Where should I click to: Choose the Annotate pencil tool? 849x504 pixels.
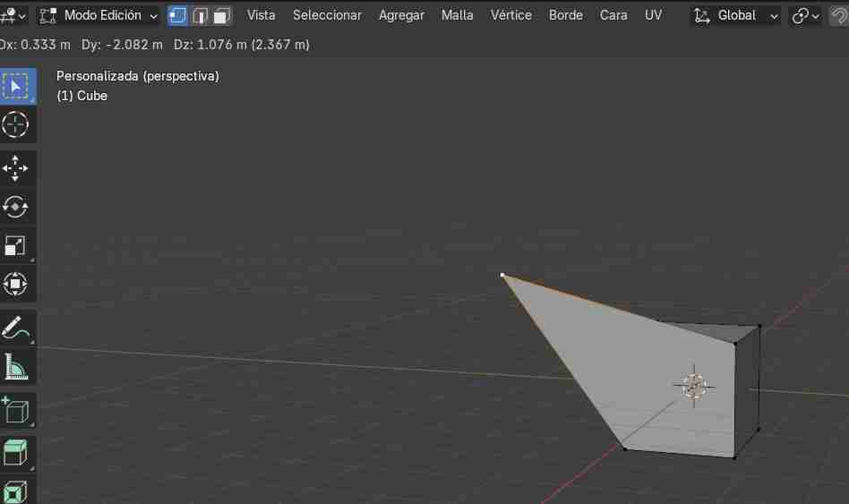[15, 328]
